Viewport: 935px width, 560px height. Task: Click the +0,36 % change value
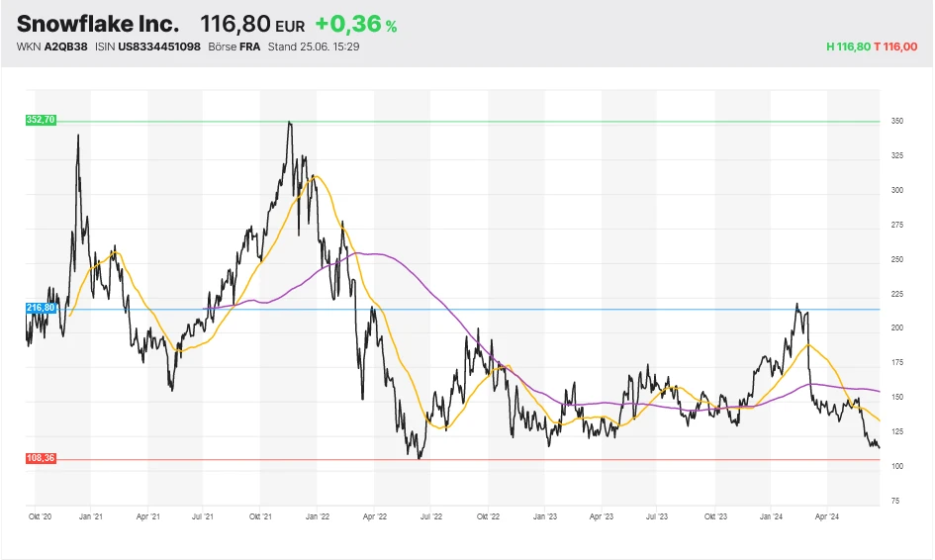(355, 25)
